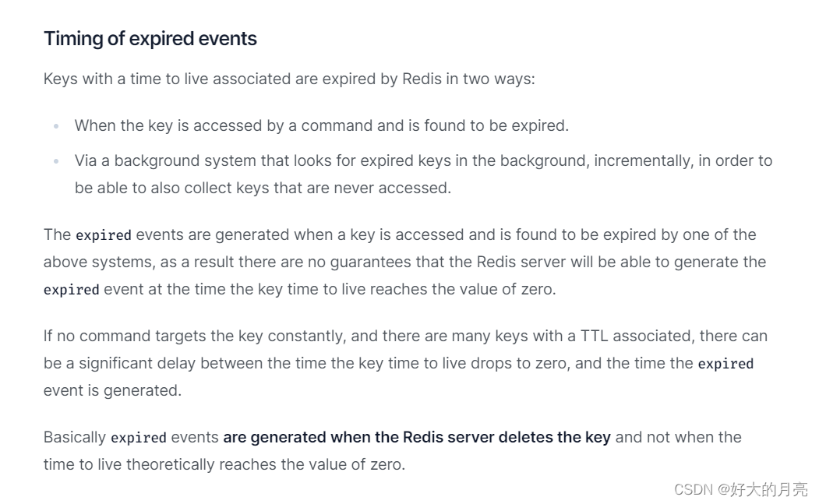Viewport: 819px width, 504px height.
Task: Click "expired" before "event at the time"
Action: (x=71, y=290)
